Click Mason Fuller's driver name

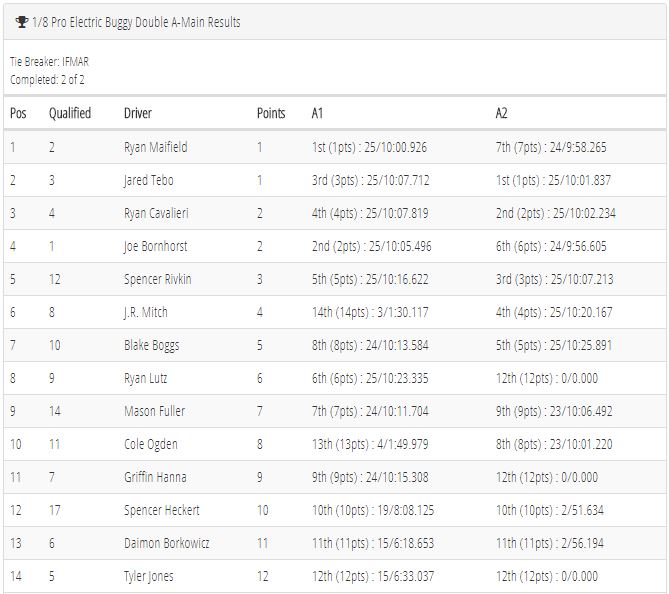154,411
